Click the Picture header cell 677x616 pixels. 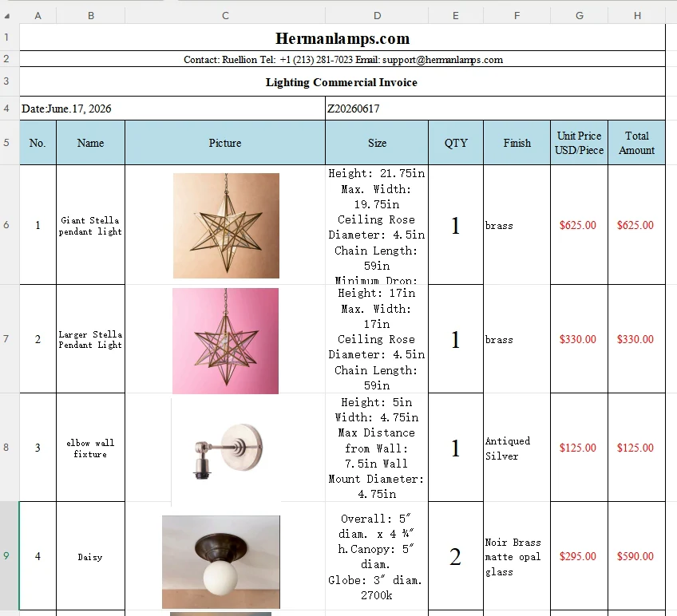tap(225, 143)
